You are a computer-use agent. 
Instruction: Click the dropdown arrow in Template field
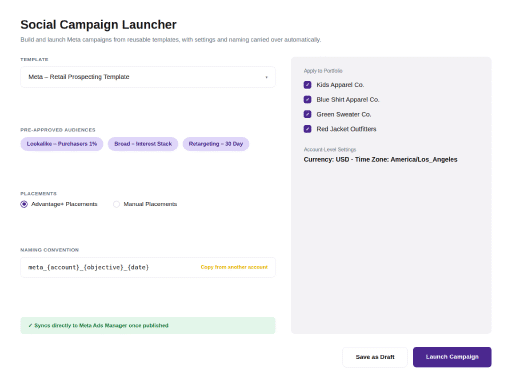click(266, 77)
